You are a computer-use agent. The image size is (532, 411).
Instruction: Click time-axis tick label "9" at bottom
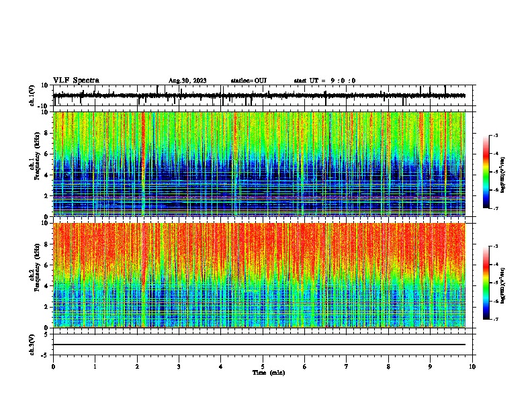point(430,367)
